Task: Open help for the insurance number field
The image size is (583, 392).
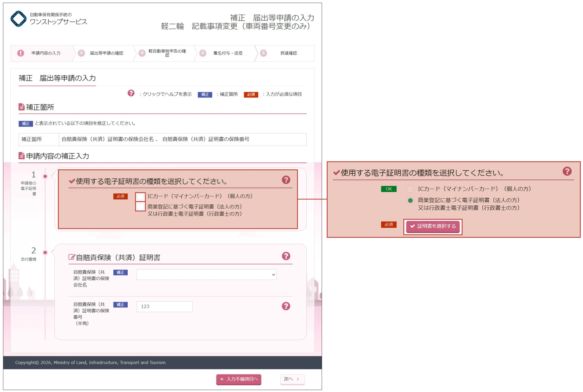Action: coord(286,306)
